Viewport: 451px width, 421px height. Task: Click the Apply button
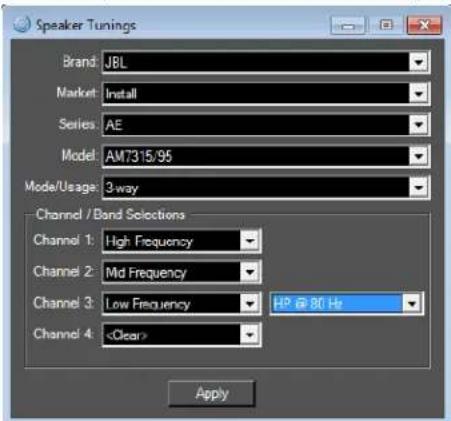[212, 394]
